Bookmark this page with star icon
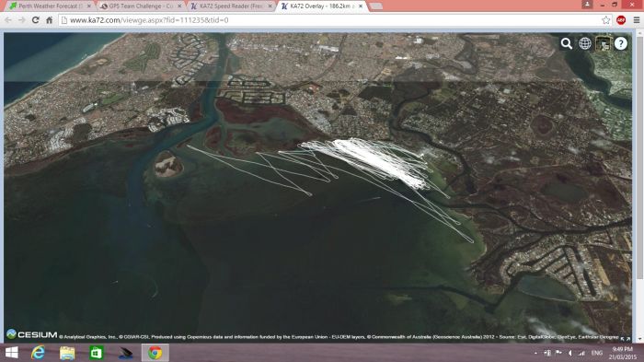Screen dimensions: 644x362 (x=605, y=19)
